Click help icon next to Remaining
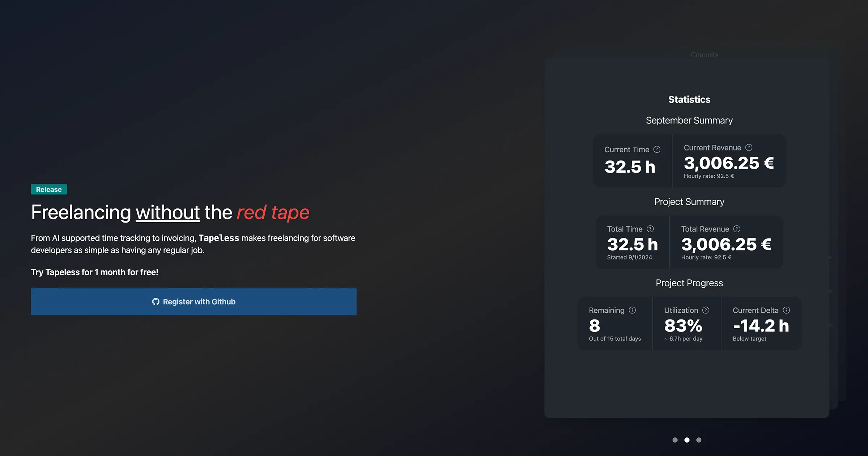 pos(632,310)
